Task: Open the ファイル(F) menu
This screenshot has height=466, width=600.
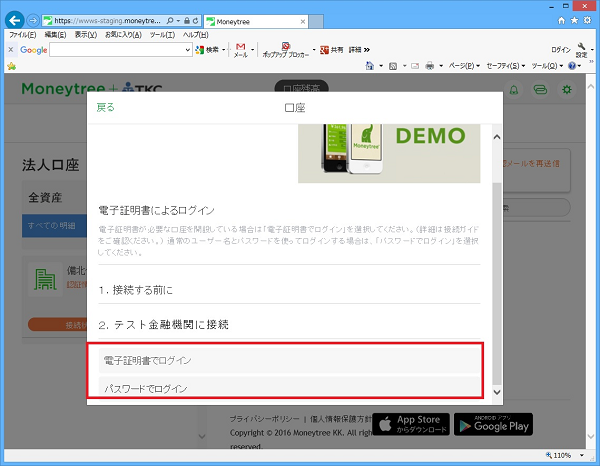Action: click(x=23, y=35)
